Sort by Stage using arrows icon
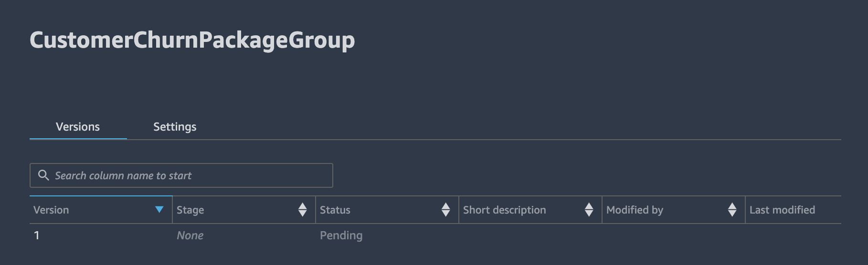 tap(302, 210)
